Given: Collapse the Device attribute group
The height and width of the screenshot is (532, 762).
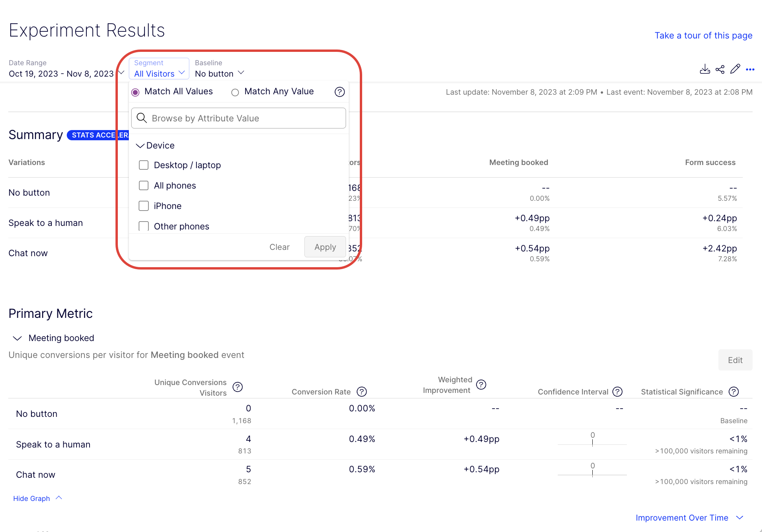Looking at the screenshot, I should point(140,146).
